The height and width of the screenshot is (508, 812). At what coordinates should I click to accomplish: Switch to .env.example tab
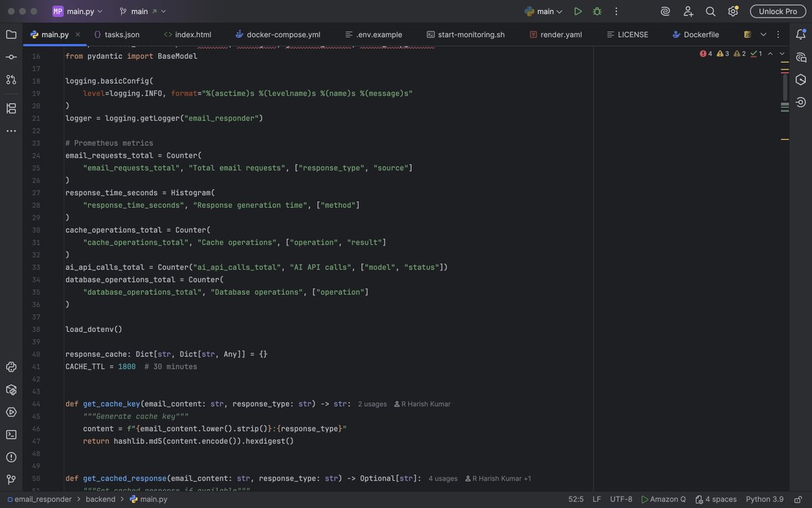coord(374,35)
